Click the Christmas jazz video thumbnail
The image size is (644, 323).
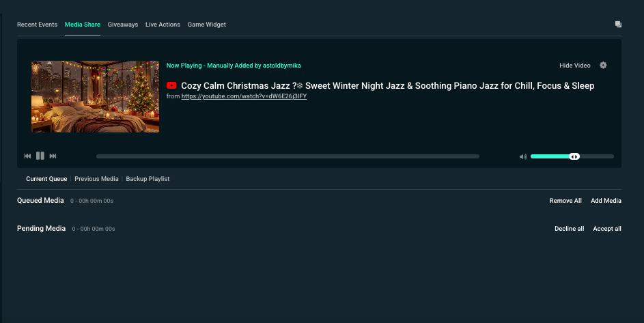[x=95, y=96]
